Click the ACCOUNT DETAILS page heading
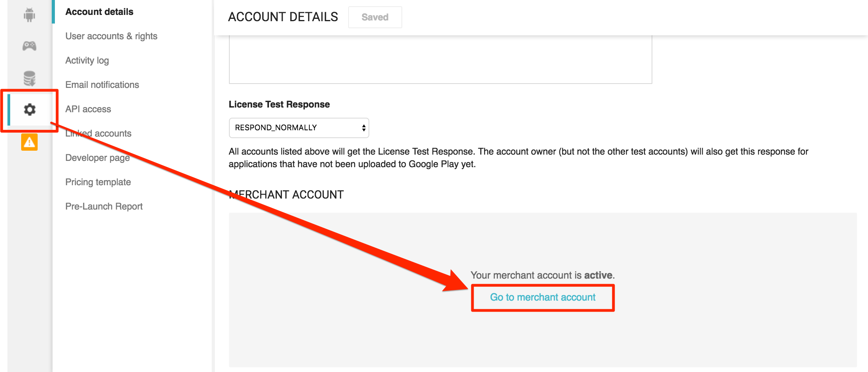The width and height of the screenshot is (868, 372). [x=283, y=17]
